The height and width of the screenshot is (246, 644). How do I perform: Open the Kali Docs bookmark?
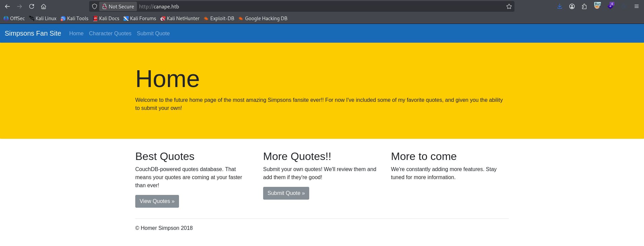[106, 18]
